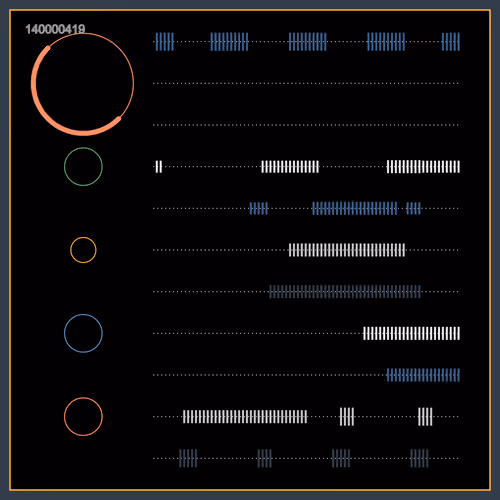Click the single blue block below blue circle row
The image size is (500, 500).
pyautogui.click(x=423, y=375)
